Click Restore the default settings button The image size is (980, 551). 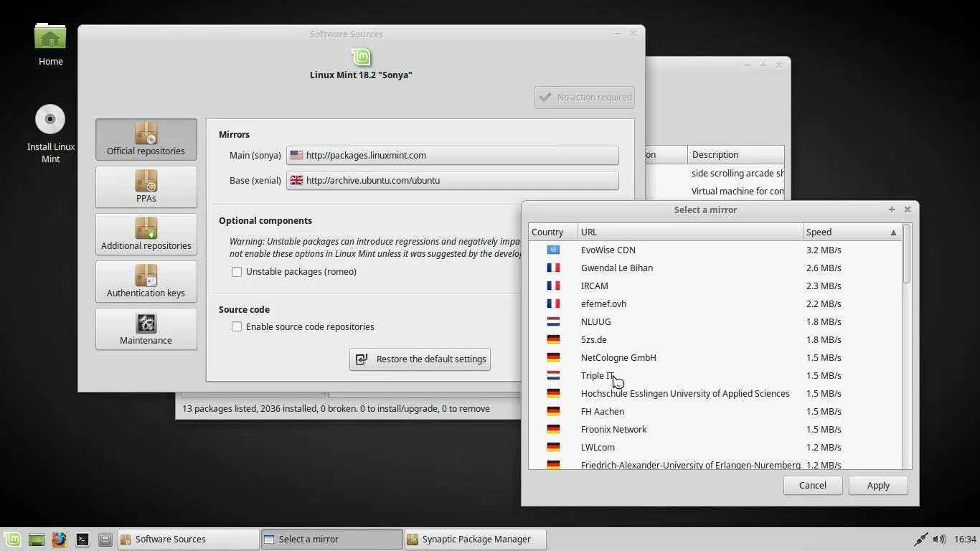(420, 359)
